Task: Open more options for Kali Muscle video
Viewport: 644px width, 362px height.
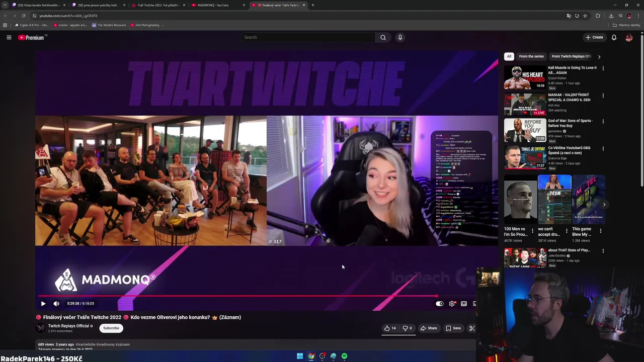Action: tap(603, 68)
